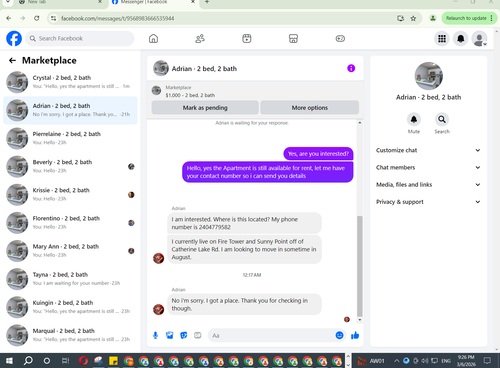Choose a sticker in composer
The image size is (500, 368).
[x=184, y=335]
